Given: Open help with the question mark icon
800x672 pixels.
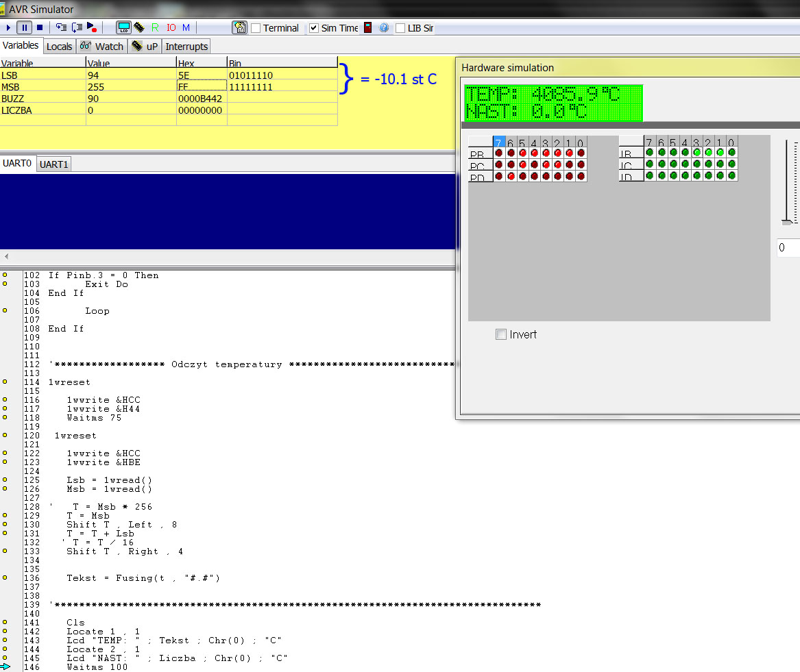Looking at the screenshot, I should [384, 27].
